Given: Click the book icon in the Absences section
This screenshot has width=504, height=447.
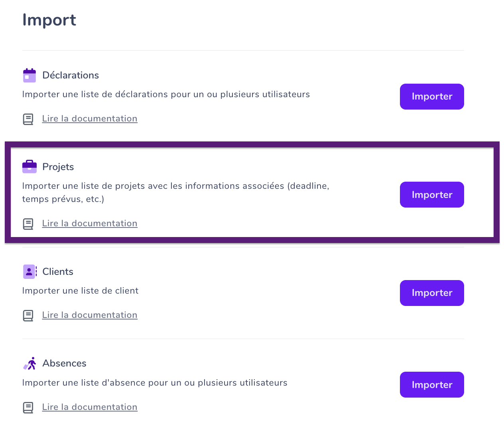Looking at the screenshot, I should tap(28, 408).
